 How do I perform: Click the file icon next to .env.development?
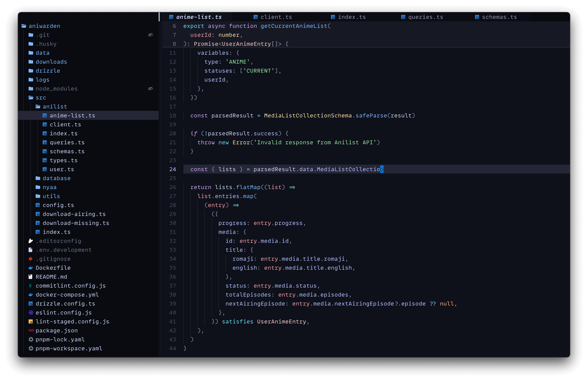[31, 250]
